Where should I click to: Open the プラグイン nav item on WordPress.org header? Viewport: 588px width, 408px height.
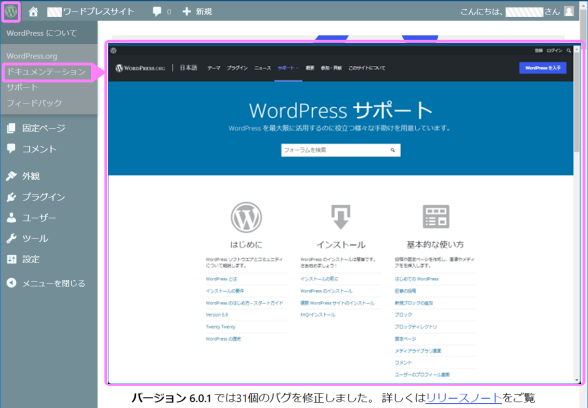click(237, 68)
